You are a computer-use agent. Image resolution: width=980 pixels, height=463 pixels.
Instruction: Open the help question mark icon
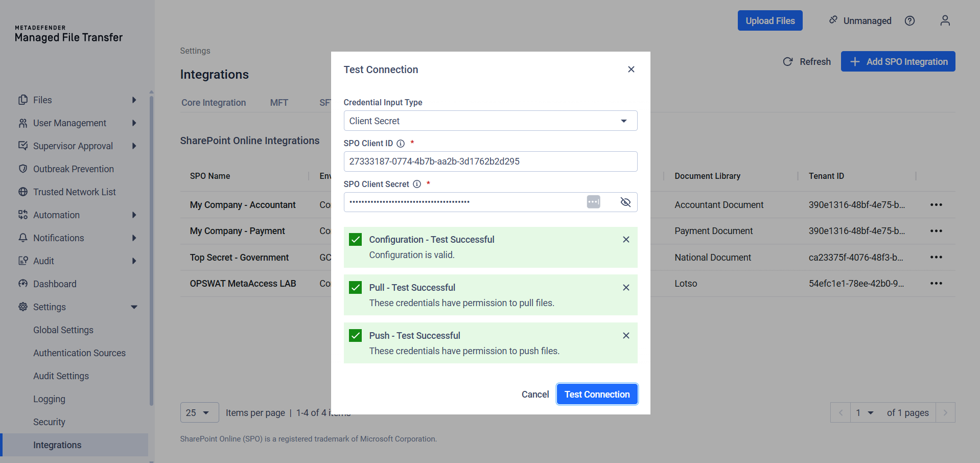pos(909,20)
